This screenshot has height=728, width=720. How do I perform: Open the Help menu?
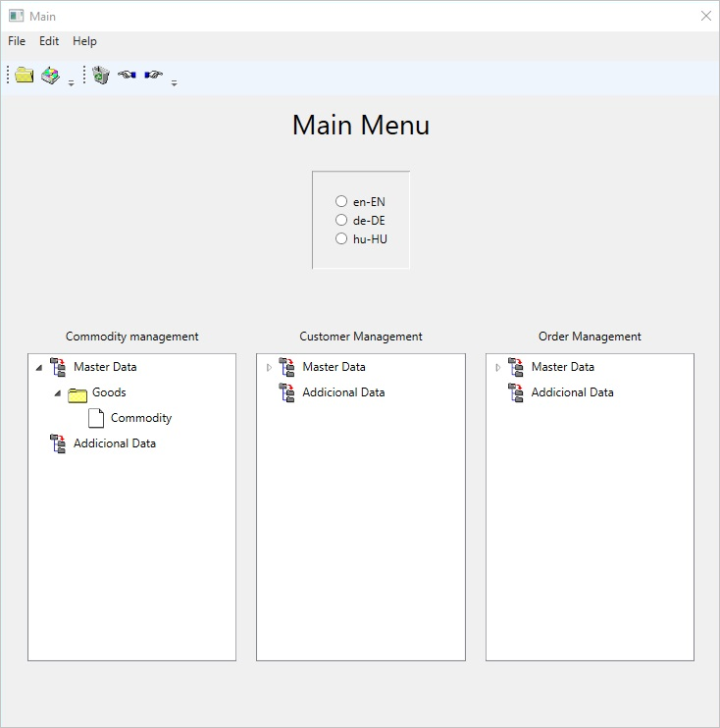point(84,41)
